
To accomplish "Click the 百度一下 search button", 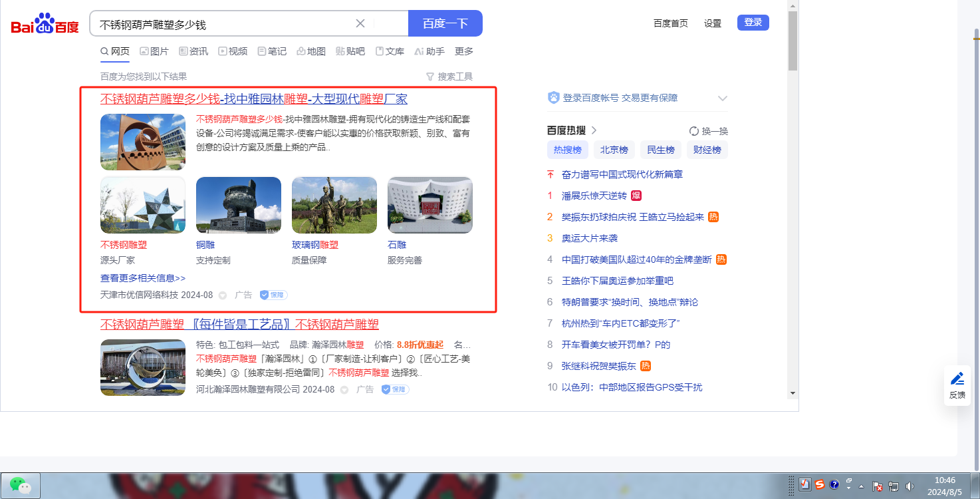I will 445,23.
